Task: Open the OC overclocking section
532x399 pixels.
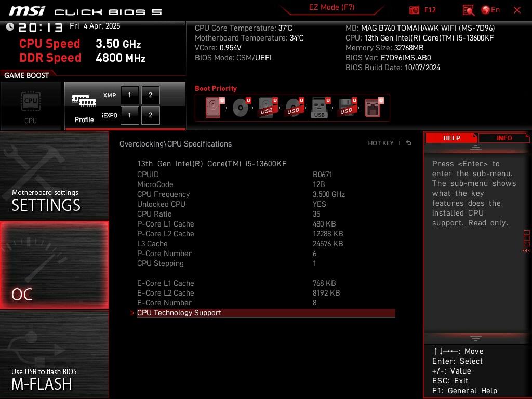Action: [x=54, y=265]
